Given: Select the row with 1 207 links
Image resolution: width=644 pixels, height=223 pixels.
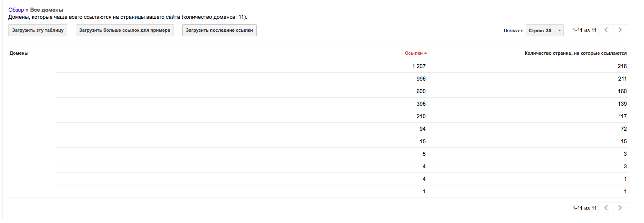Looking at the screenshot, I should click(318, 66).
